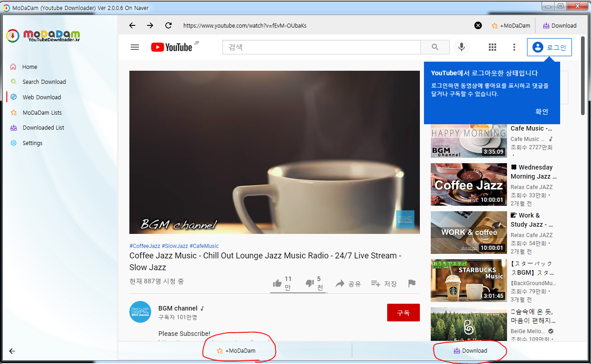Image resolution: width=591 pixels, height=364 pixels.
Task: Report the video with flag icon
Action: pos(412,283)
